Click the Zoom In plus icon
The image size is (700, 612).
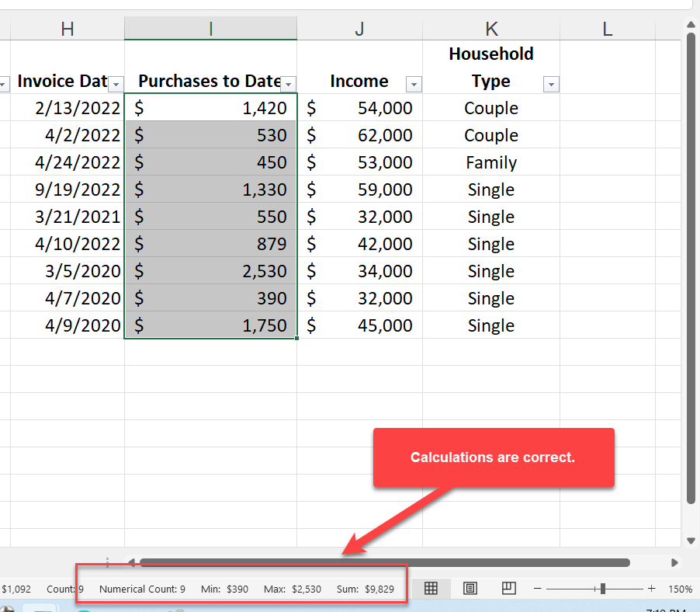tap(652, 589)
